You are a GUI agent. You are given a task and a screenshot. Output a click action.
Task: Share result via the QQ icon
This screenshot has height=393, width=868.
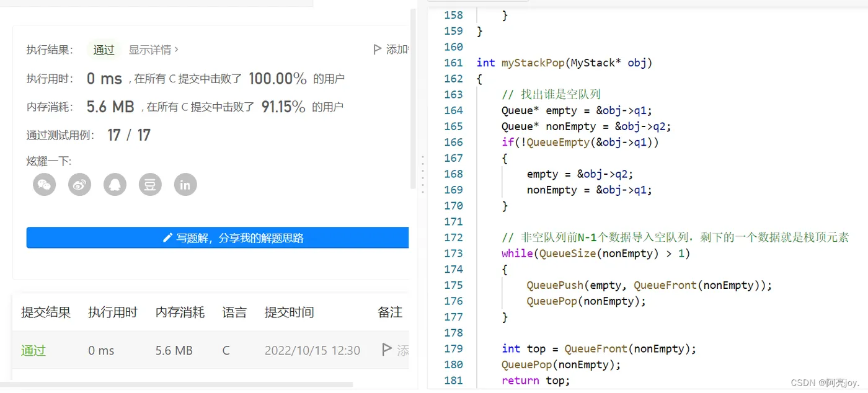115,184
